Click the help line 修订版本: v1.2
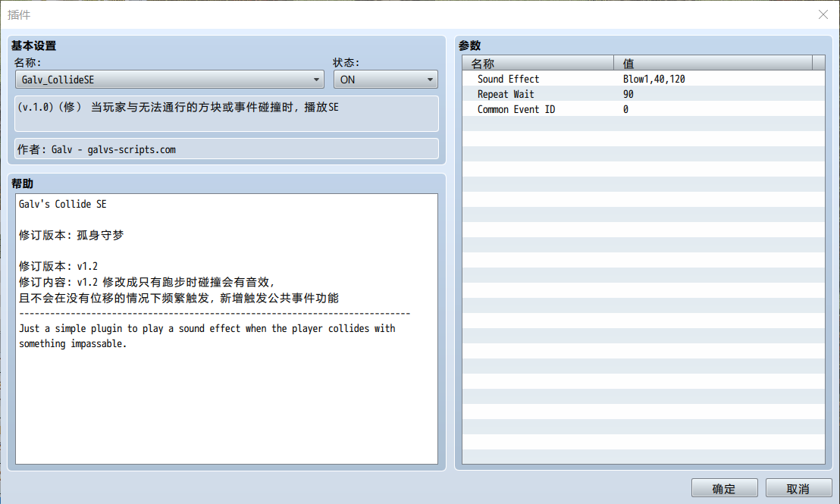 [58, 266]
